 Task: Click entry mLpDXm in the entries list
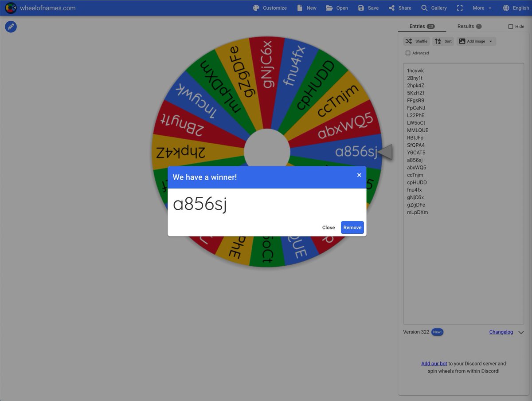tap(418, 212)
